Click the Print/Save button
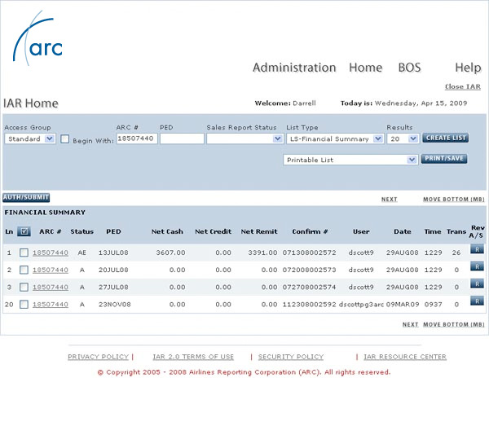The width and height of the screenshot is (489, 448). [444, 158]
